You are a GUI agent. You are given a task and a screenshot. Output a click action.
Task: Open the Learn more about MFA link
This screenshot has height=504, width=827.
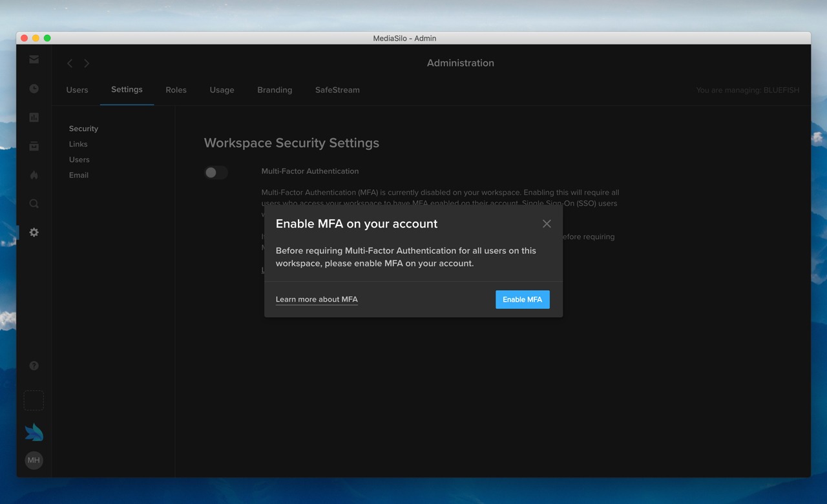pyautogui.click(x=317, y=299)
